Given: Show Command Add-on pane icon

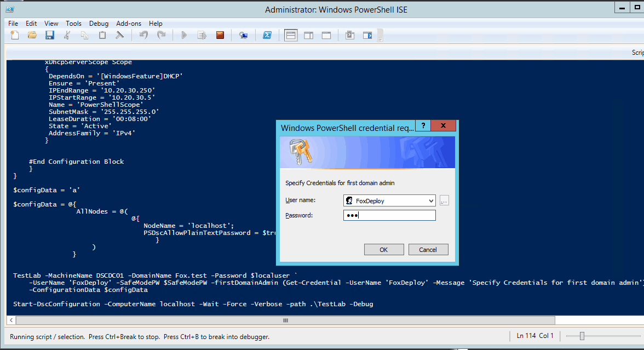Looking at the screenshot, I should point(367,35).
